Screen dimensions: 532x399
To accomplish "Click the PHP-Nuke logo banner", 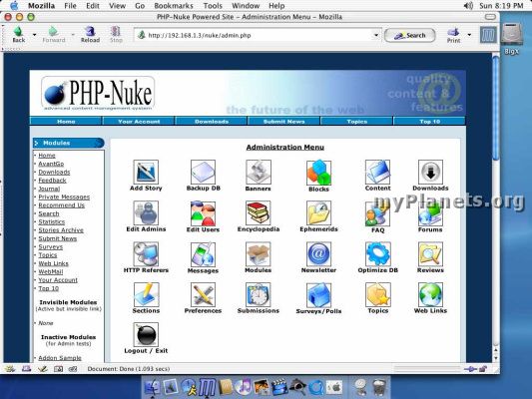I will [x=98, y=93].
